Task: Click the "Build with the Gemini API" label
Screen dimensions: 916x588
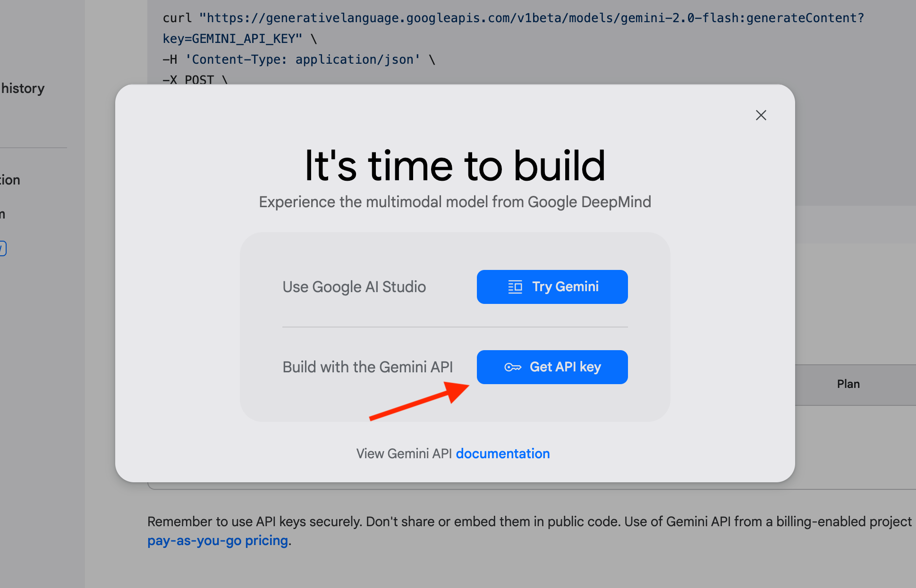Action: (367, 367)
